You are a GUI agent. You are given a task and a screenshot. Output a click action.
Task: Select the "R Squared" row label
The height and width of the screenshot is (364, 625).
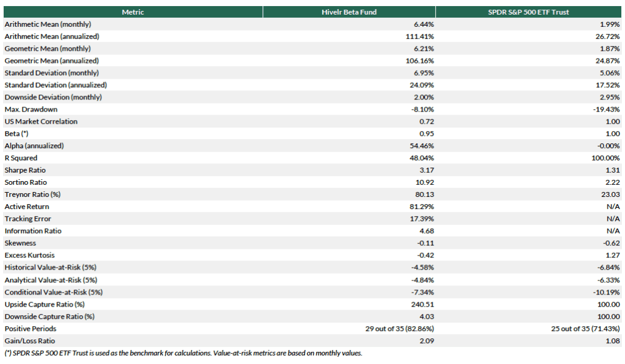tap(21, 158)
